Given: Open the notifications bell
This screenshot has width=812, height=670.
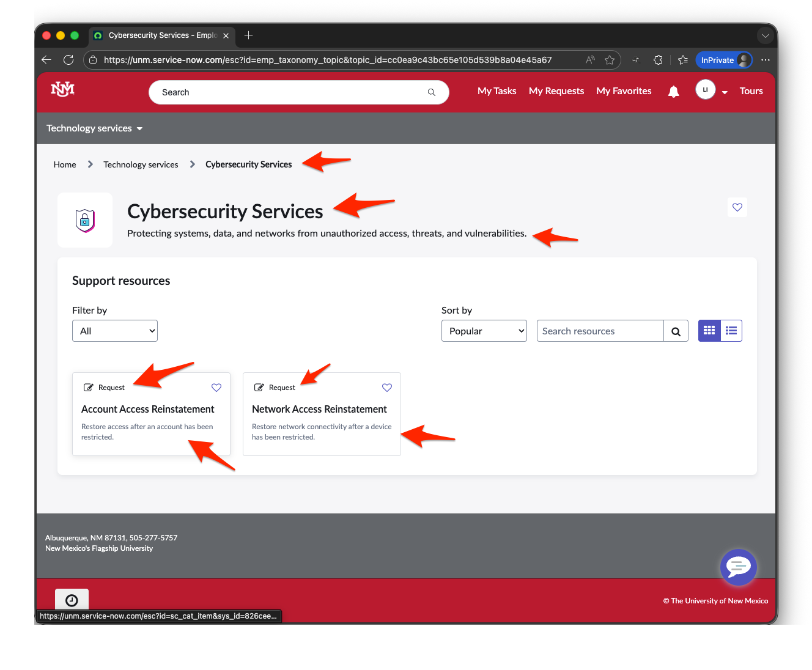Looking at the screenshot, I should 673,91.
